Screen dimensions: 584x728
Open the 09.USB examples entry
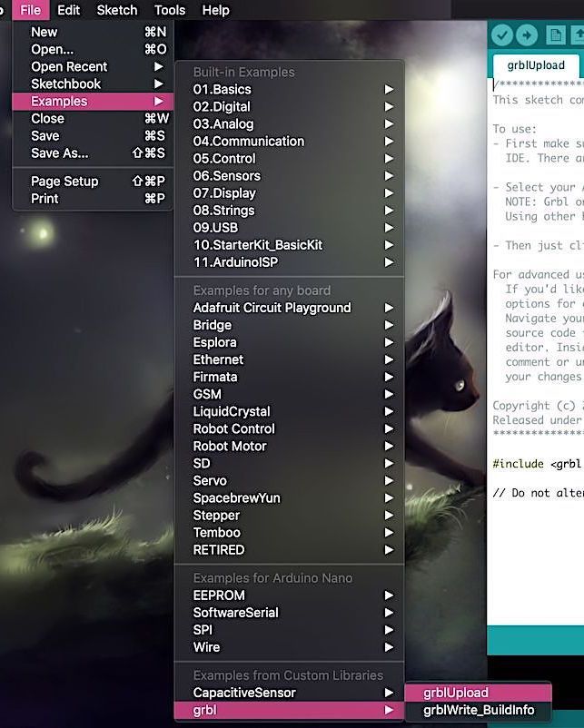[289, 228]
